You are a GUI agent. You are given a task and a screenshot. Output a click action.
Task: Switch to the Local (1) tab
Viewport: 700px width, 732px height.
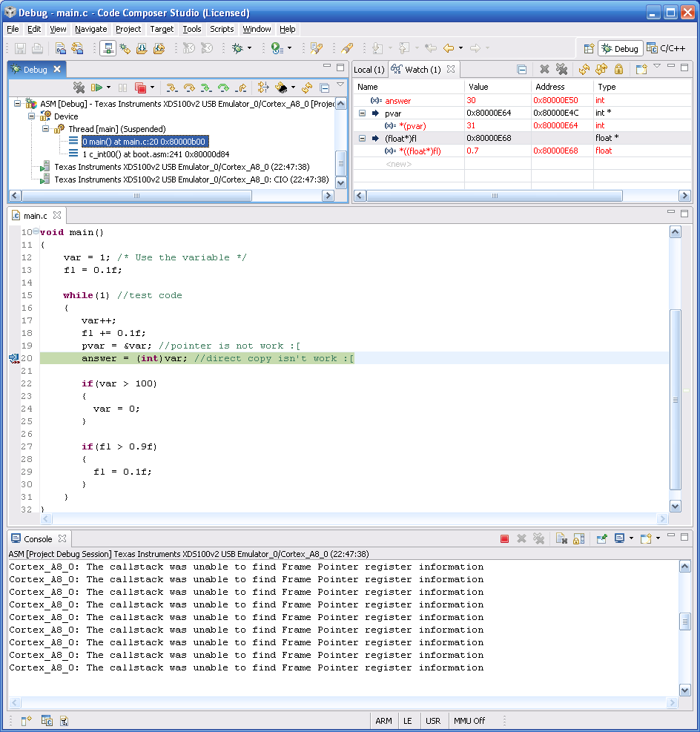pos(369,70)
